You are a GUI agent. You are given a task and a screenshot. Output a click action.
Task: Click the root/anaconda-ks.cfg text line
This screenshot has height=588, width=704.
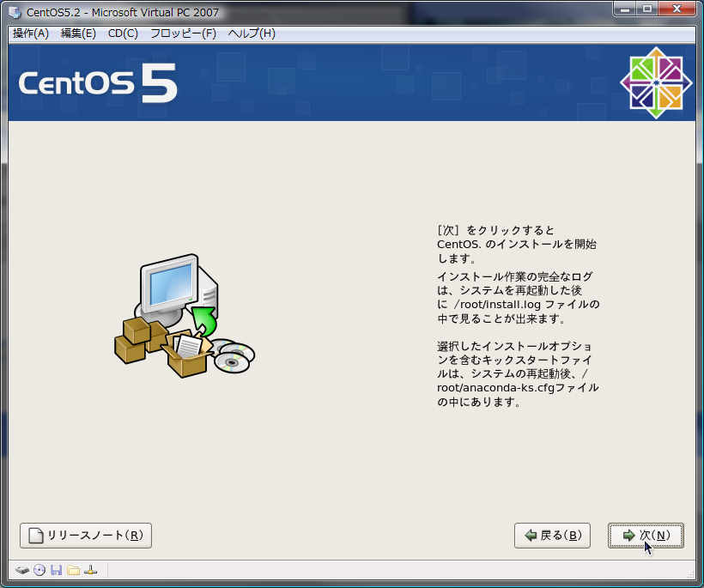(x=518, y=387)
